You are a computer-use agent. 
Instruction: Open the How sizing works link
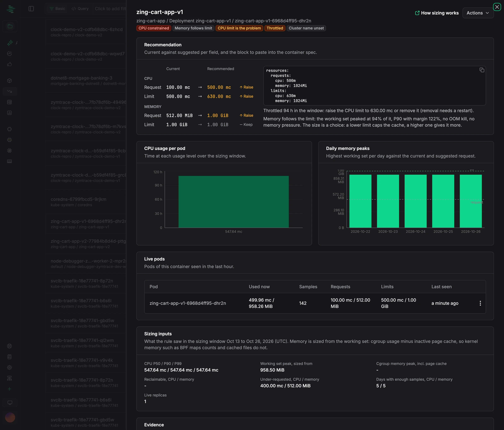click(437, 13)
